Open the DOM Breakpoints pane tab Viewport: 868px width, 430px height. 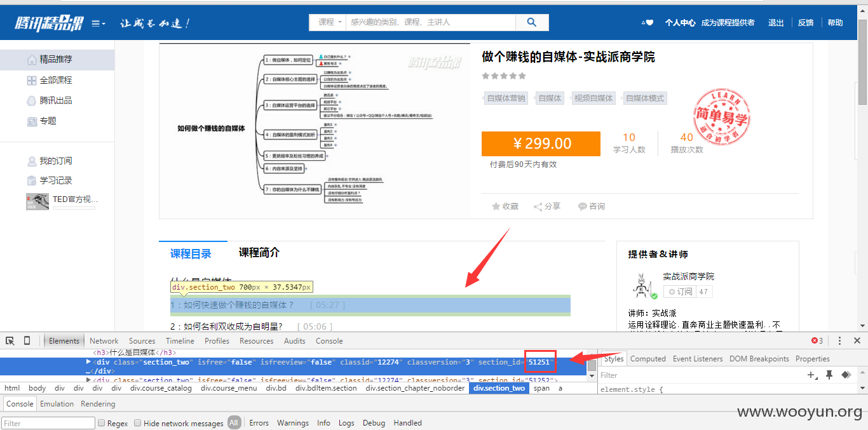point(759,359)
